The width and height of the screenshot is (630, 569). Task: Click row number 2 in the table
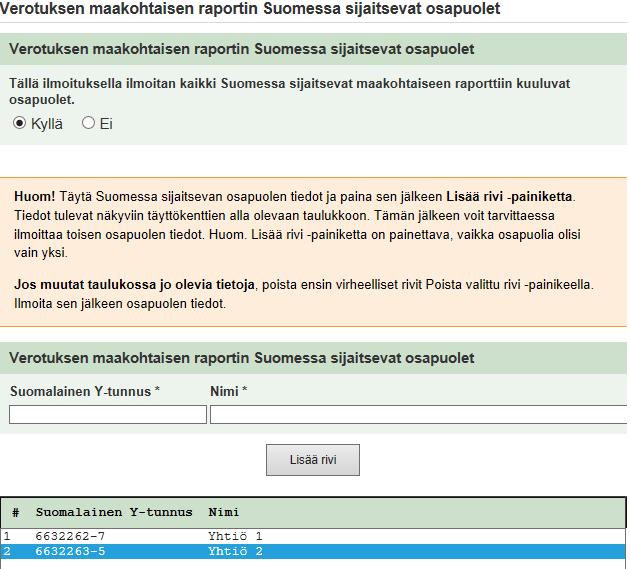[6, 551]
